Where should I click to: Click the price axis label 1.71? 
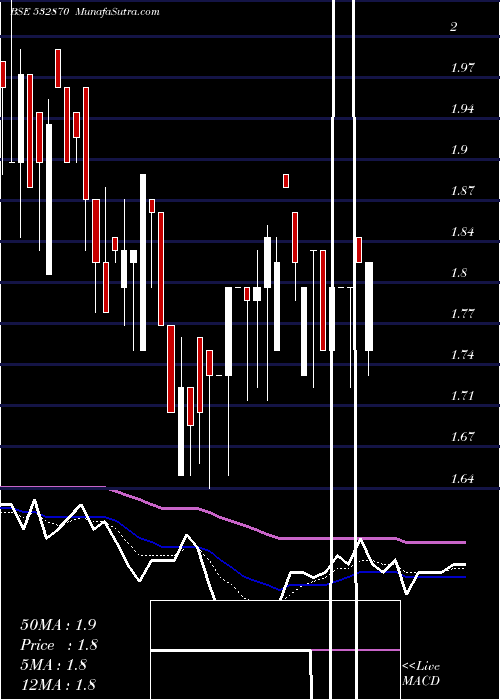(462, 395)
